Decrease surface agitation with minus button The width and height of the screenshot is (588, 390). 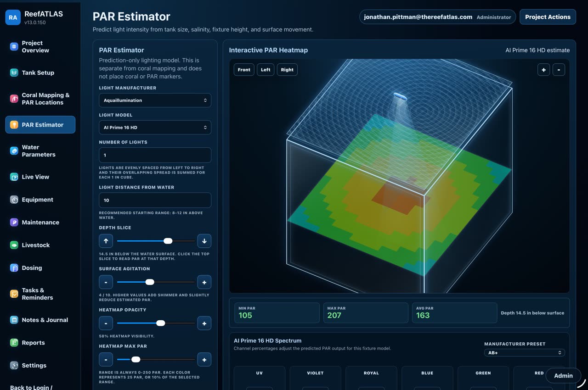click(x=106, y=282)
